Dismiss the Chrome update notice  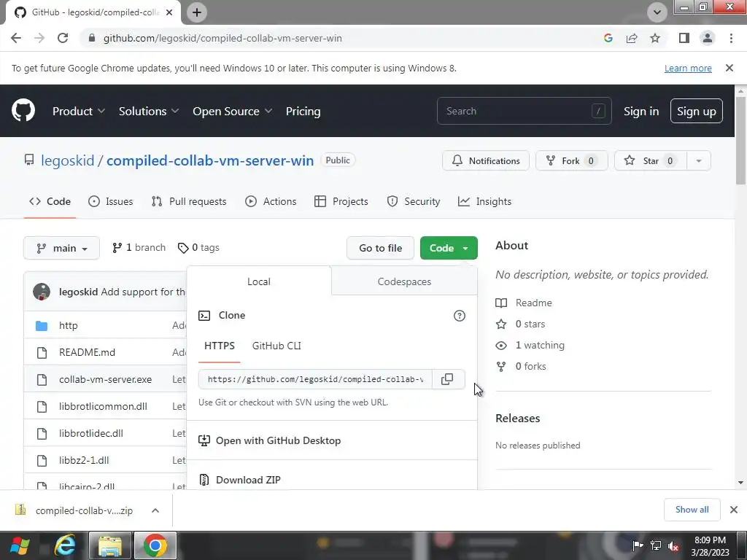pyautogui.click(x=729, y=68)
